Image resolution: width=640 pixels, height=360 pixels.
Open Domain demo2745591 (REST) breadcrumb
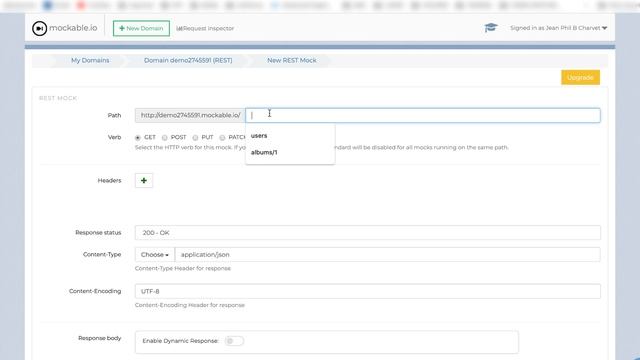(x=188, y=60)
